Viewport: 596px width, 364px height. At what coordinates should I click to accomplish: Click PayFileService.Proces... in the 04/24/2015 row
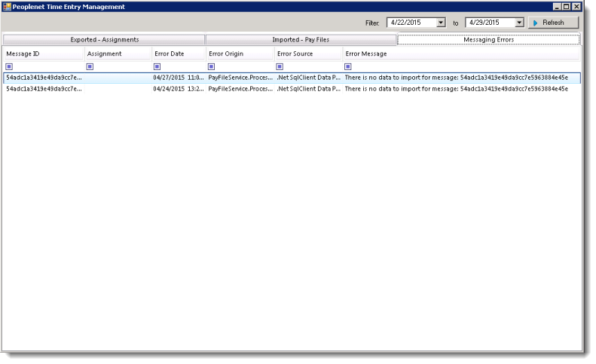pyautogui.click(x=240, y=89)
